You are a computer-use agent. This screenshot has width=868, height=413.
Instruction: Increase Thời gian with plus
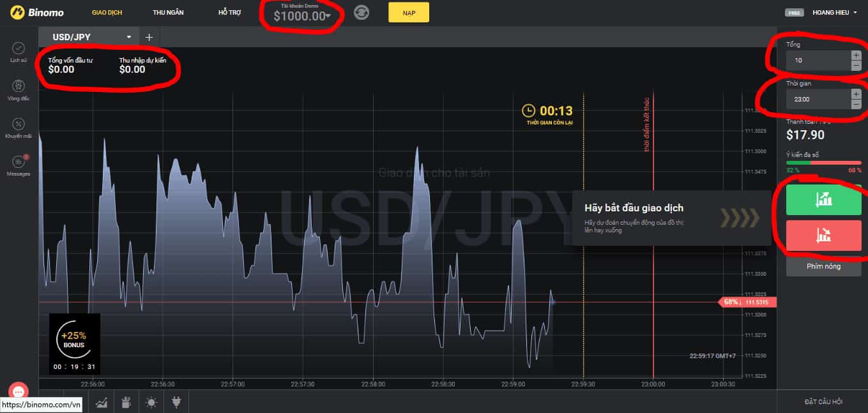click(x=856, y=94)
